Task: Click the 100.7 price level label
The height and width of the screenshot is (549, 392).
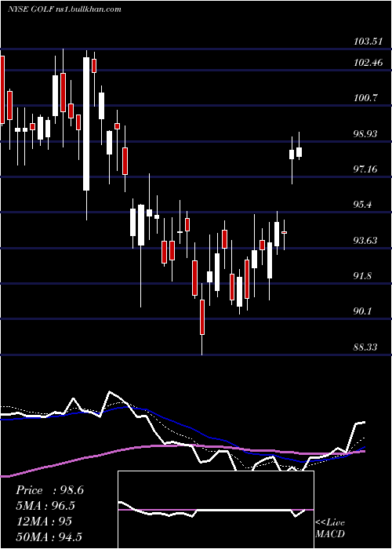Action: click(x=365, y=98)
